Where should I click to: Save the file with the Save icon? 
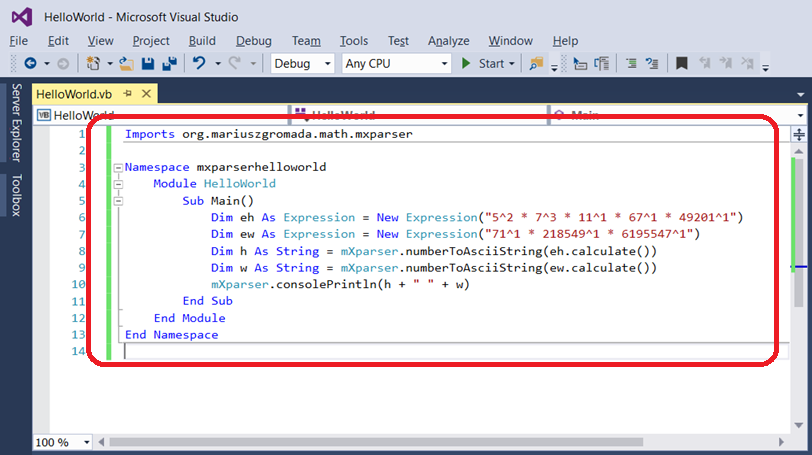pos(148,64)
